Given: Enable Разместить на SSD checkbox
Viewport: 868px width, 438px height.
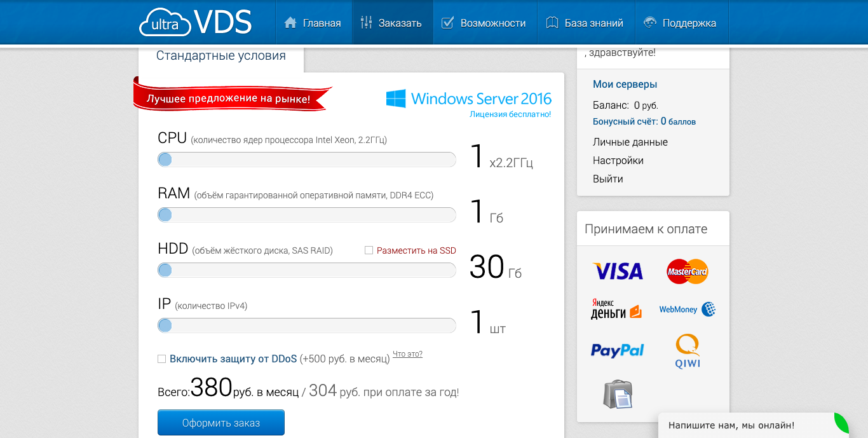Looking at the screenshot, I should (x=369, y=250).
